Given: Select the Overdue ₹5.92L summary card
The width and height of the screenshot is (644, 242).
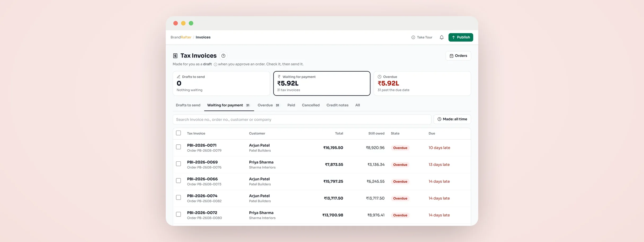Looking at the screenshot, I should pos(422,83).
